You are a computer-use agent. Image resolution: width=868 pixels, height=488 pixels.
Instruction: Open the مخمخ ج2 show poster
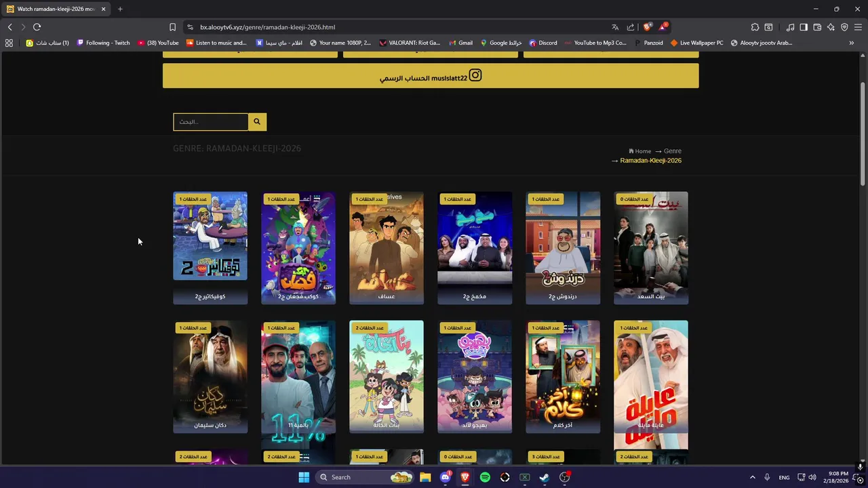click(475, 248)
